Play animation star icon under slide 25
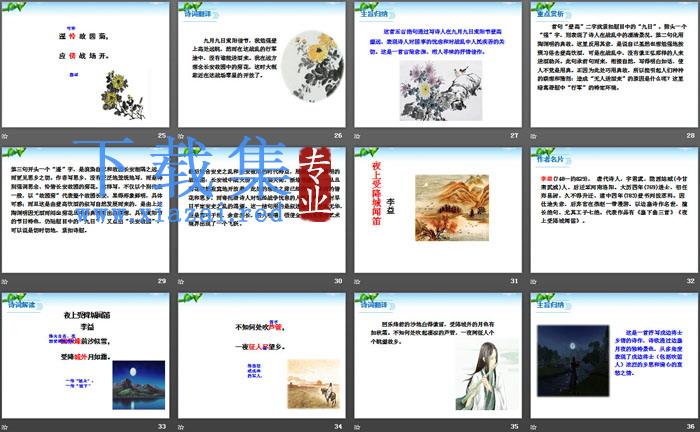Image resolution: width=700 pixels, height=432 pixels. pos(5,136)
